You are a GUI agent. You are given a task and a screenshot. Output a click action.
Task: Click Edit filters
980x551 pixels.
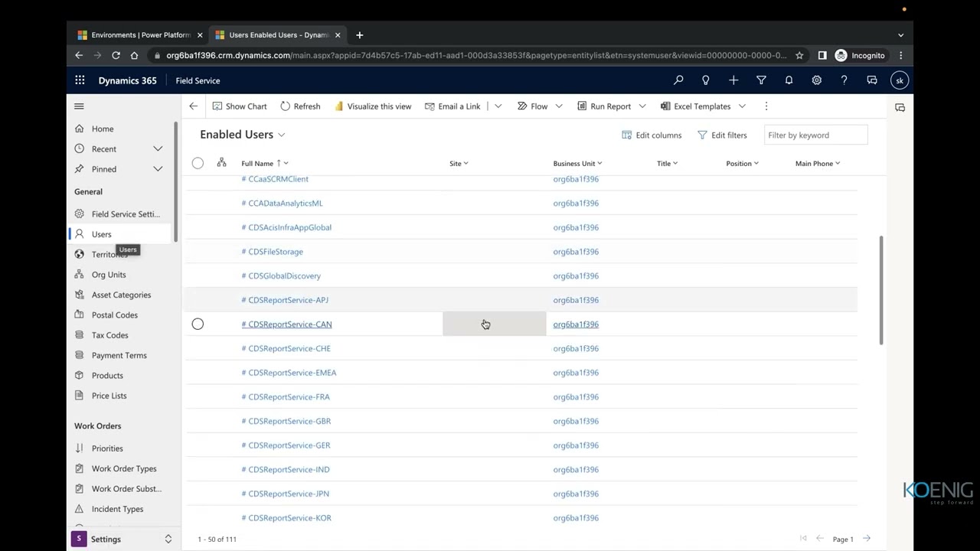722,135
